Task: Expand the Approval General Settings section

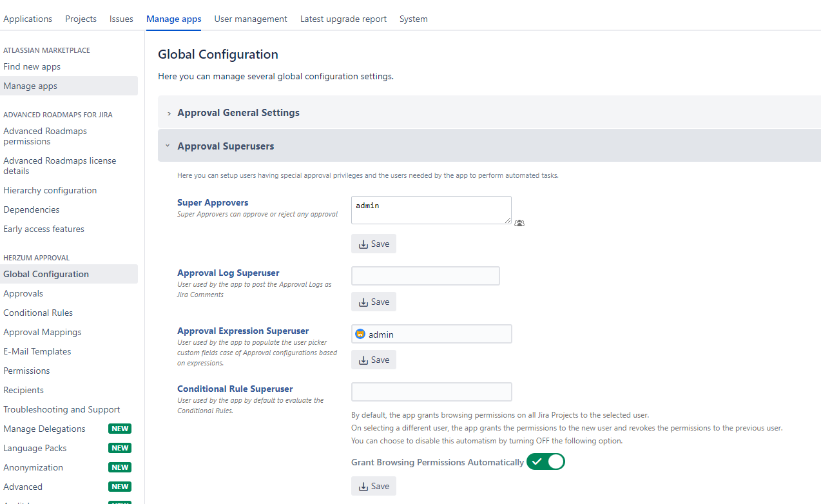Action: 238,113
